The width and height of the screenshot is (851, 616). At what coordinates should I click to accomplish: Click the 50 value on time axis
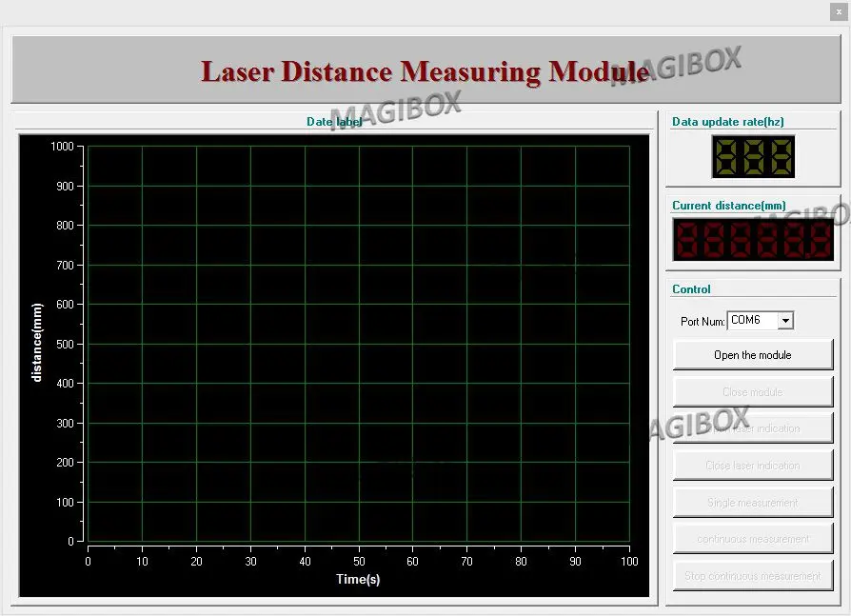click(x=359, y=561)
